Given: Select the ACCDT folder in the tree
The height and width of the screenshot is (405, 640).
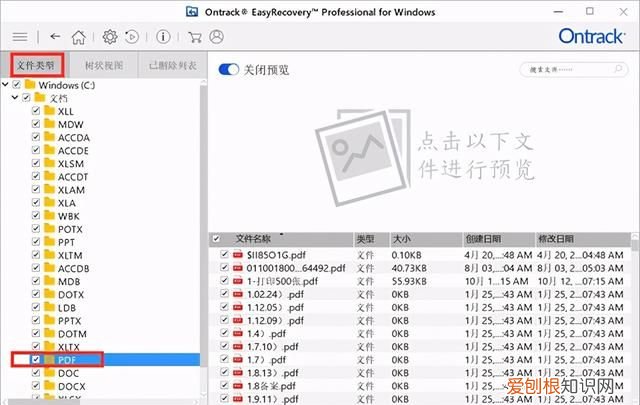Looking at the screenshot, I should click(73, 176).
